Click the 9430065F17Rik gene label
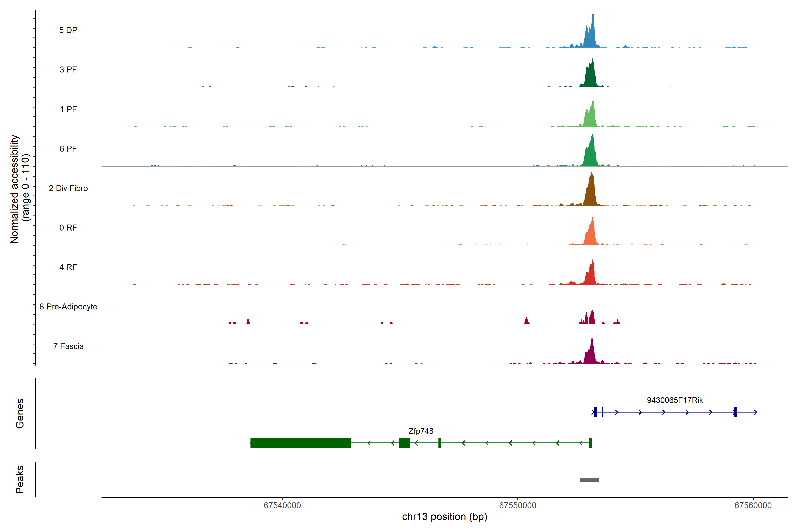Image resolution: width=798 pixels, height=532 pixels. tap(675, 400)
